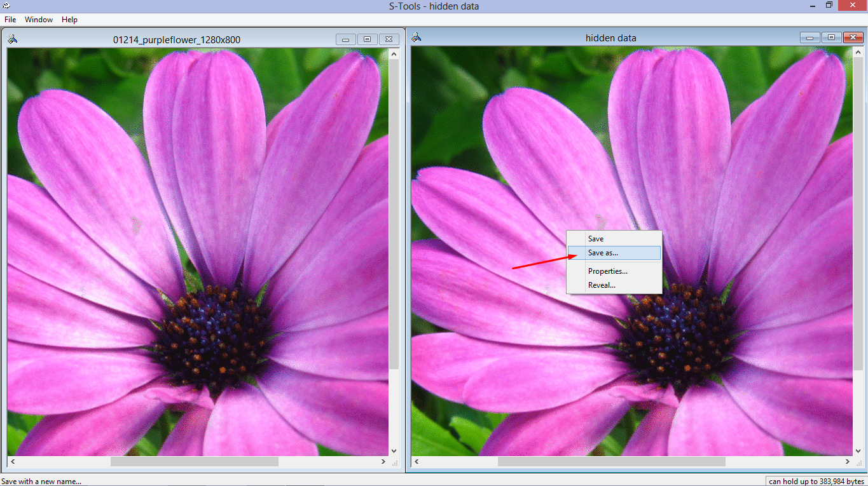Image resolution: width=868 pixels, height=486 pixels.
Task: Choose Save as... in the context menu
Action: [614, 253]
